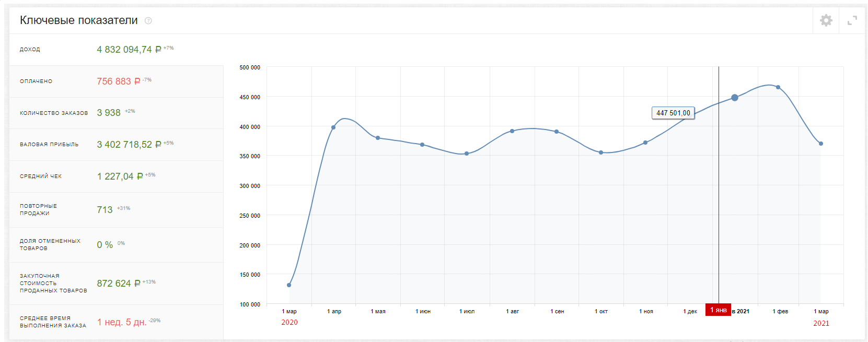Open widget settings via the gear icon

pos(826,20)
